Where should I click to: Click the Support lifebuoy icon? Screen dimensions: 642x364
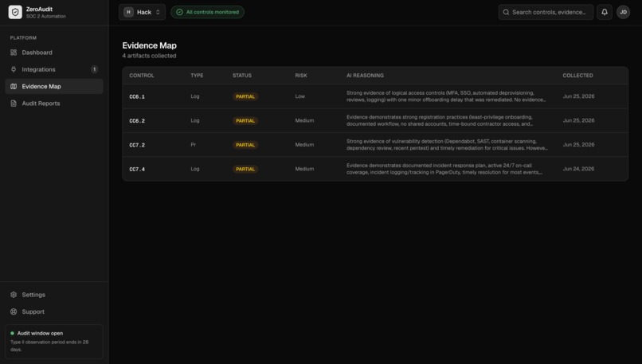click(14, 311)
